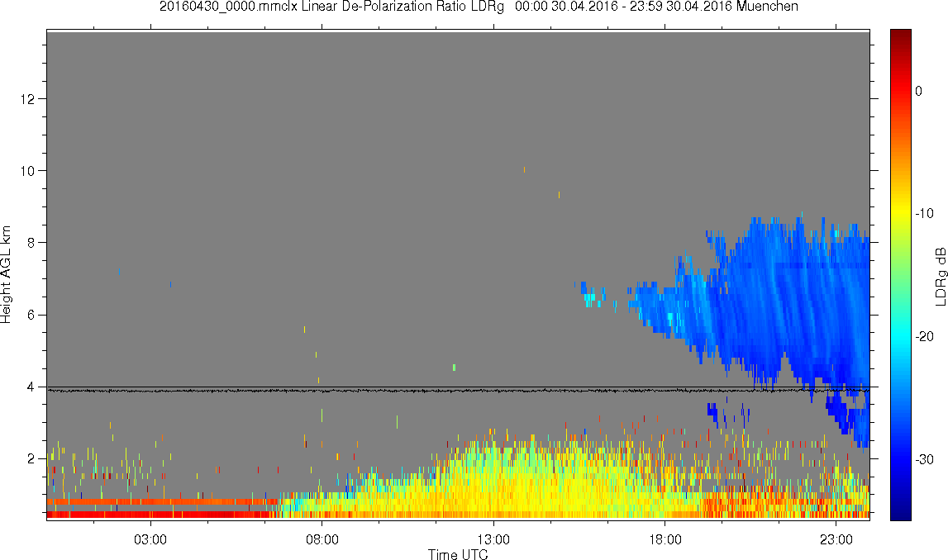This screenshot has width=948, height=560.
Task: Click the dark blue bottom of the colorbar
Action: point(900,505)
